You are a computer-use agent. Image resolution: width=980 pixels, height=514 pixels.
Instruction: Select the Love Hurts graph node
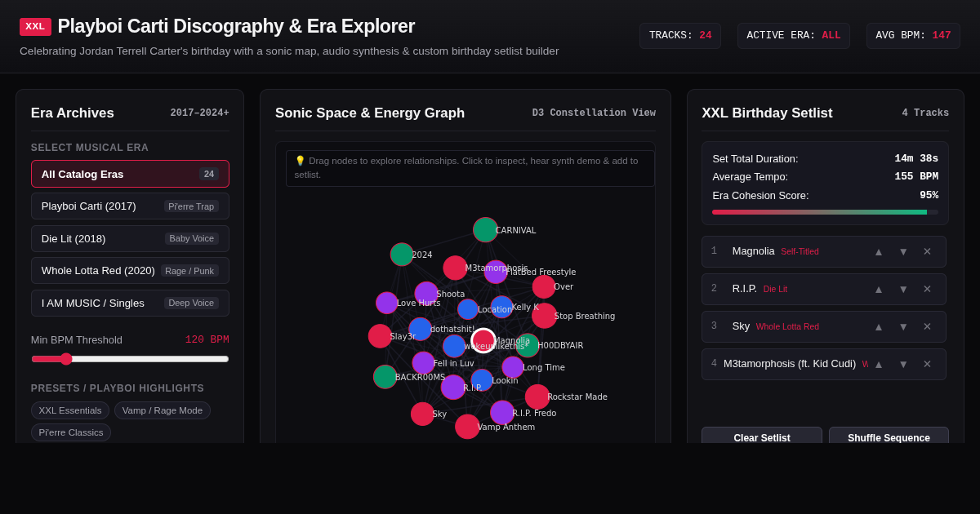tap(387, 303)
